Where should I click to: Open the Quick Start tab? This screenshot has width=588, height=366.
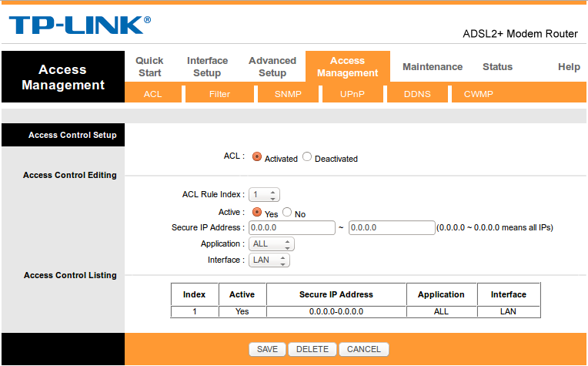[149, 66]
